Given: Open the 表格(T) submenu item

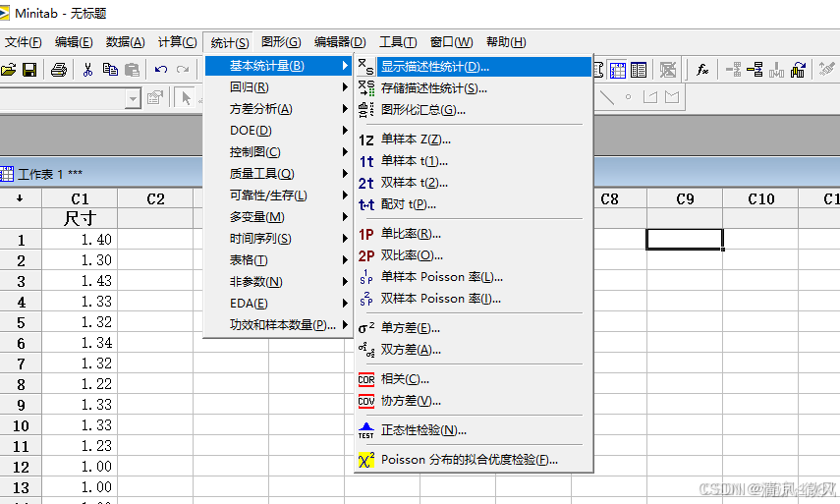Looking at the screenshot, I should [x=279, y=260].
